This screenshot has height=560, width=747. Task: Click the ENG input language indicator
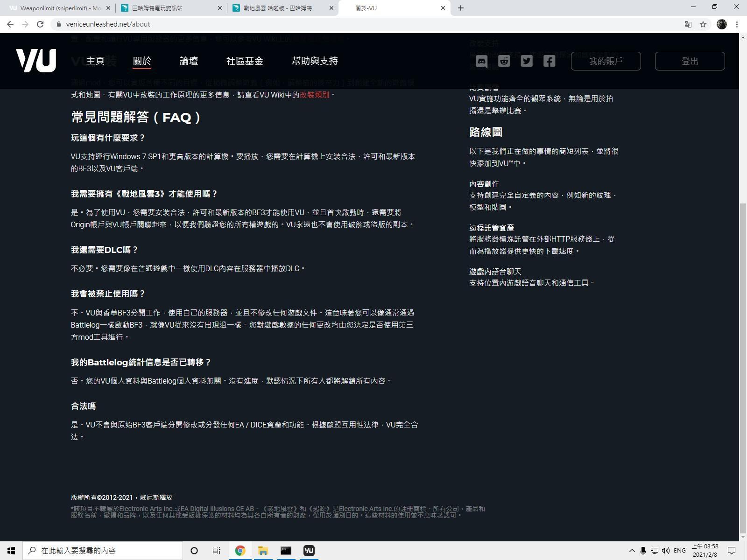[680, 551]
